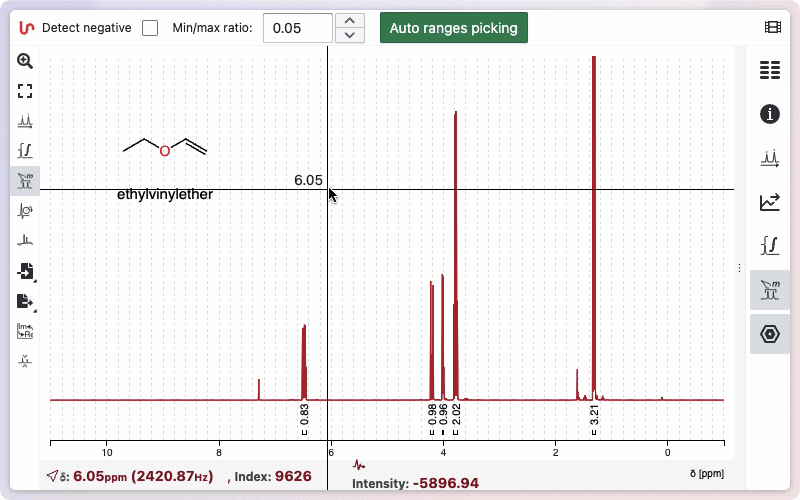Image resolution: width=800 pixels, height=500 pixels.
Task: Toggle the Ranges panel in right sidebar
Action: 769,290
